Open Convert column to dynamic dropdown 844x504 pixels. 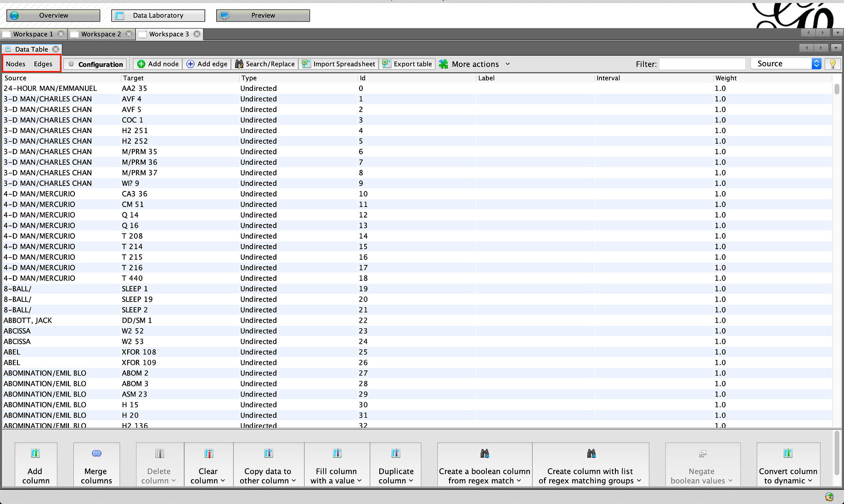click(788, 465)
